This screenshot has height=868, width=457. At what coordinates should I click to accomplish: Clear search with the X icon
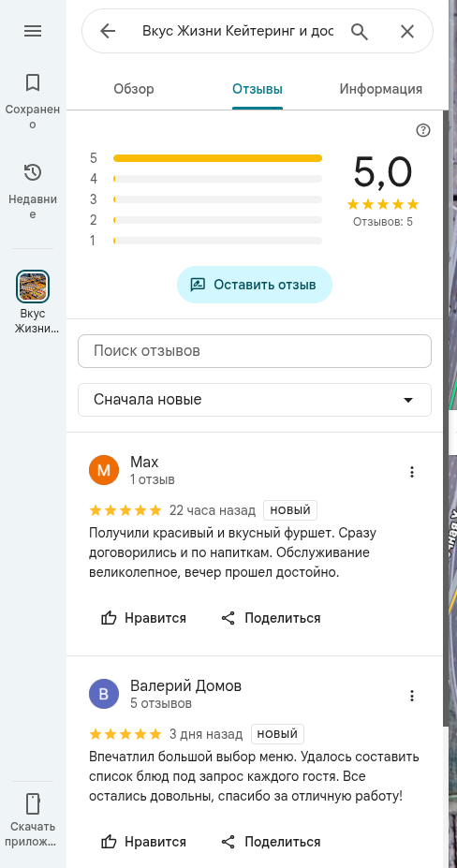[x=407, y=32]
